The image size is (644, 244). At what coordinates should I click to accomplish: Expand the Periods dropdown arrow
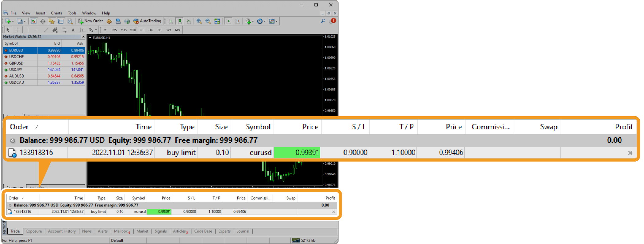click(265, 21)
